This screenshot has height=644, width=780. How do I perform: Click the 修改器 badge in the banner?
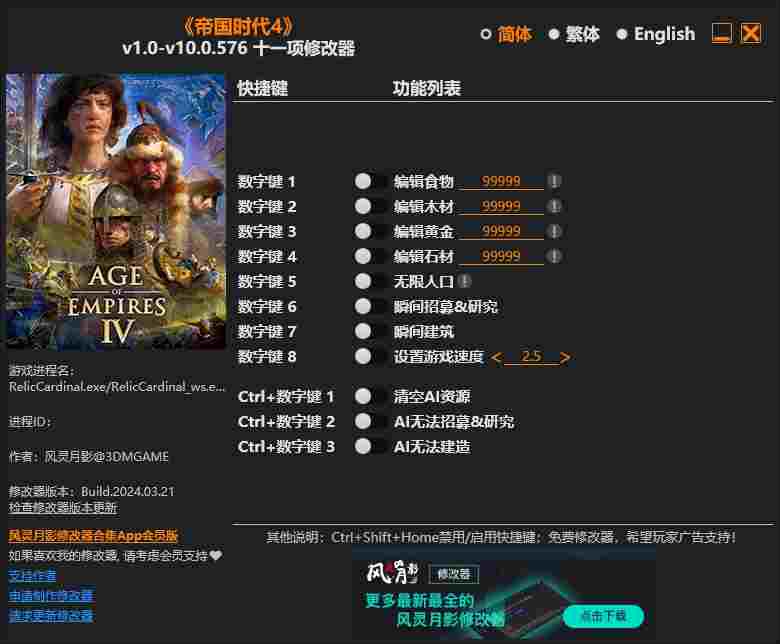pos(454,574)
